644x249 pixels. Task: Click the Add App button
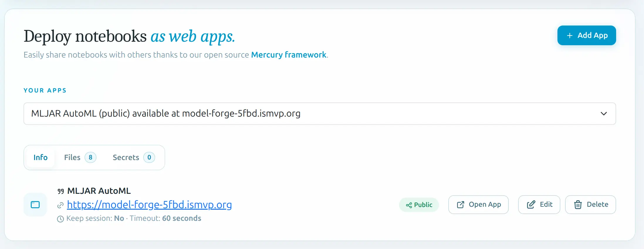[x=586, y=36]
